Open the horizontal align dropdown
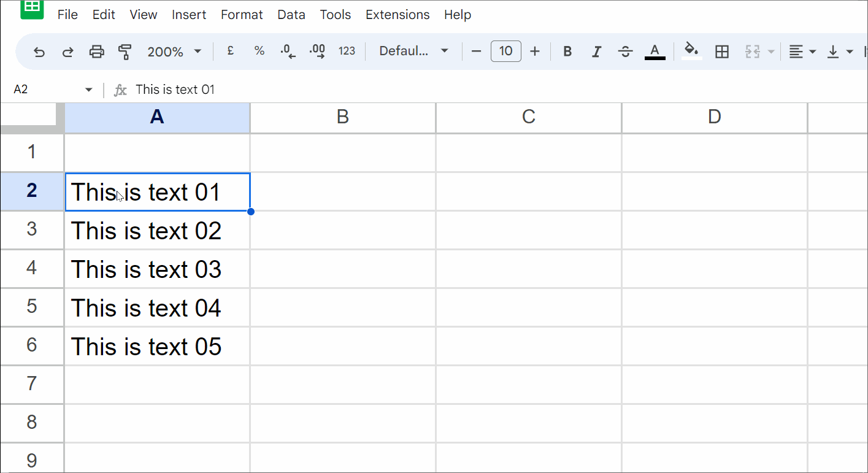 click(802, 52)
